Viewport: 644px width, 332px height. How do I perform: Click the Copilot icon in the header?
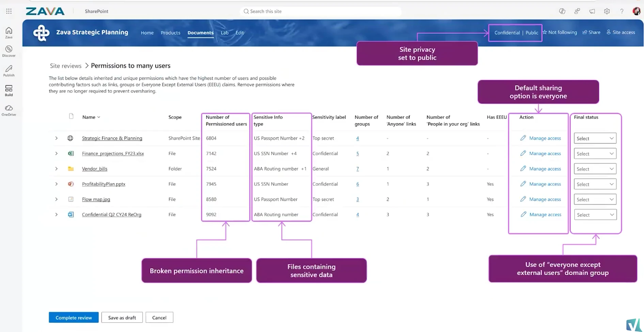coord(562,11)
